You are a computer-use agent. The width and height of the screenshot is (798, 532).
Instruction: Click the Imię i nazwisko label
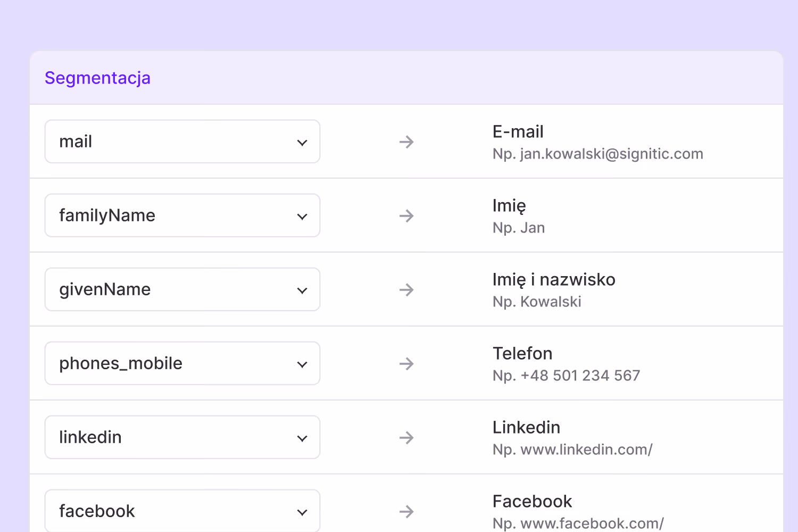pyautogui.click(x=554, y=280)
